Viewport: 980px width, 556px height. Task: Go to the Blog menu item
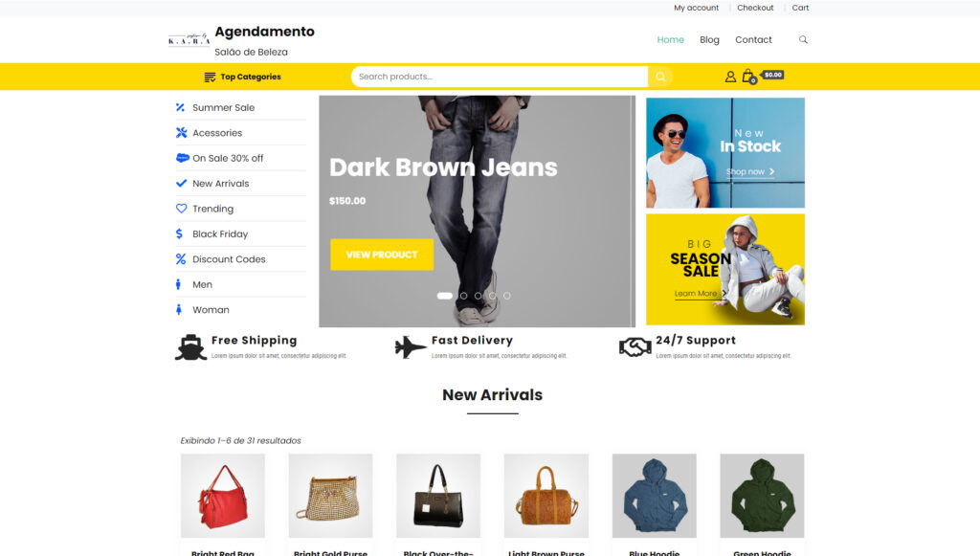point(709,40)
